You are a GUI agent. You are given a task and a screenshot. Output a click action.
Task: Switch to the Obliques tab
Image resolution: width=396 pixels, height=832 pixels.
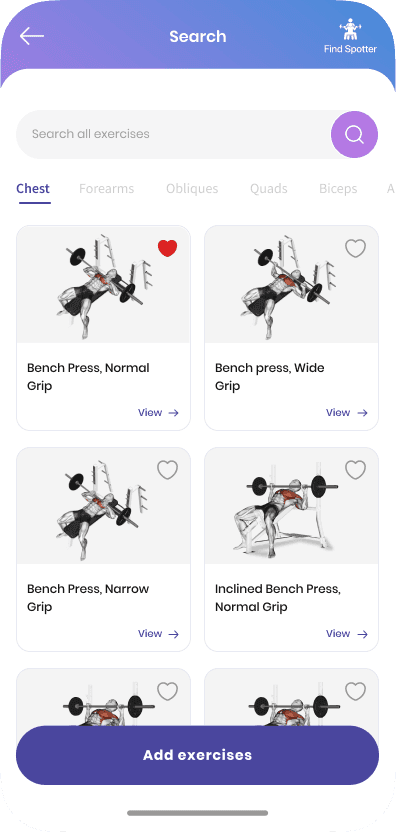tap(192, 189)
